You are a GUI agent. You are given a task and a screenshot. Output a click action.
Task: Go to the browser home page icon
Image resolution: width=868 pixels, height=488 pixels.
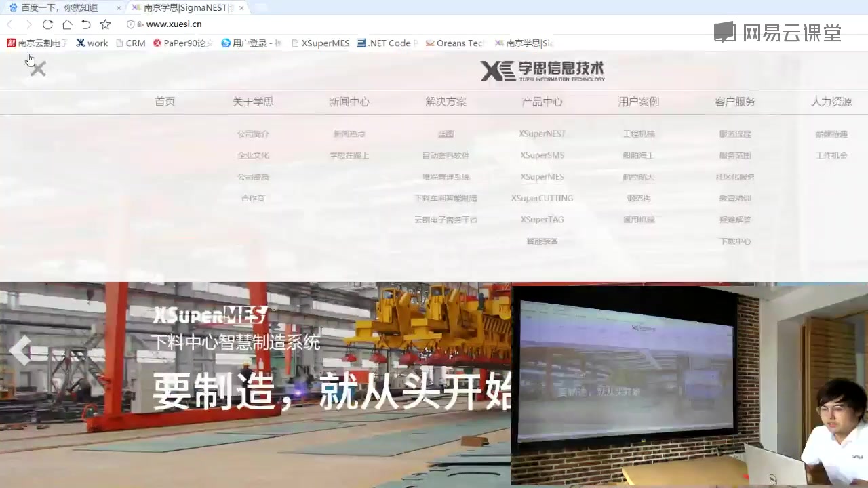(66, 24)
